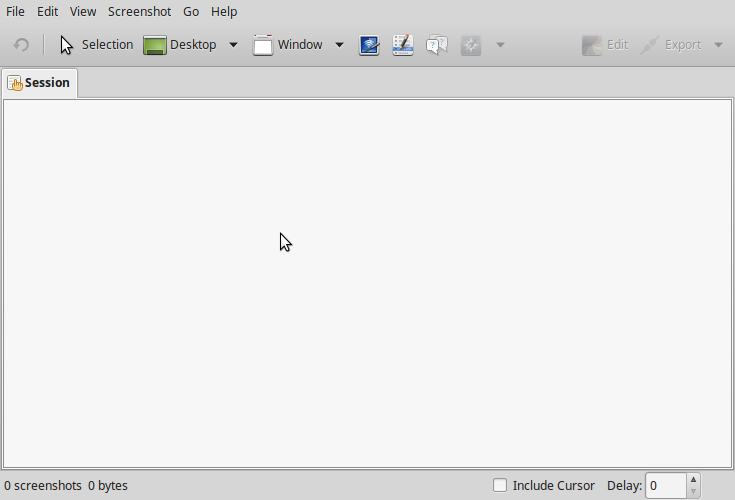Enable the Include Cursor checkbox

pyautogui.click(x=500, y=486)
